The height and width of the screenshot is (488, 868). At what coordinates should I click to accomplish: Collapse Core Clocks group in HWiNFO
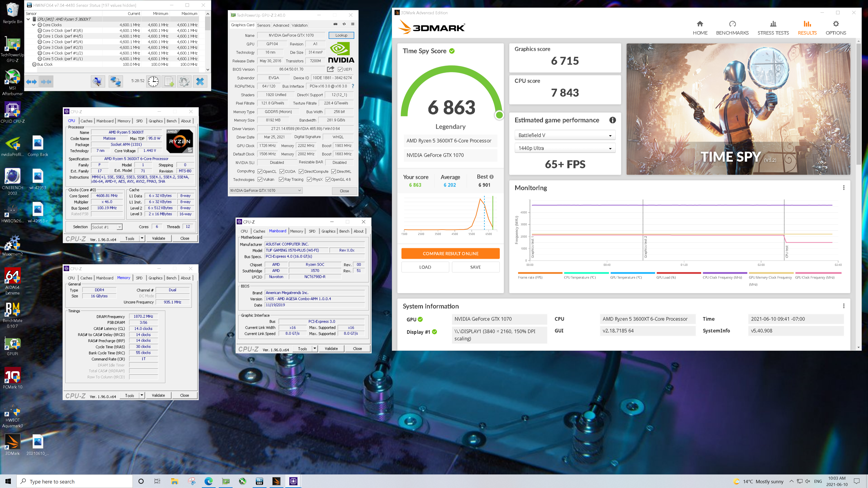(34, 25)
